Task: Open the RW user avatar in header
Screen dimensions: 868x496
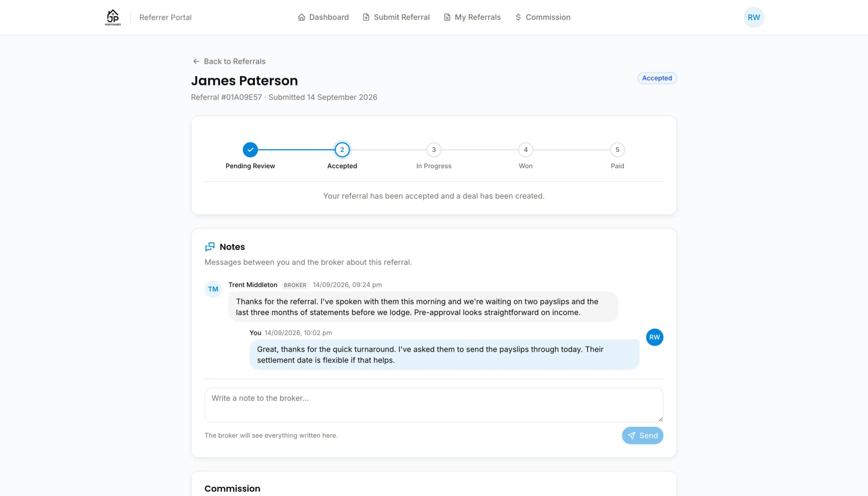Action: 754,17
